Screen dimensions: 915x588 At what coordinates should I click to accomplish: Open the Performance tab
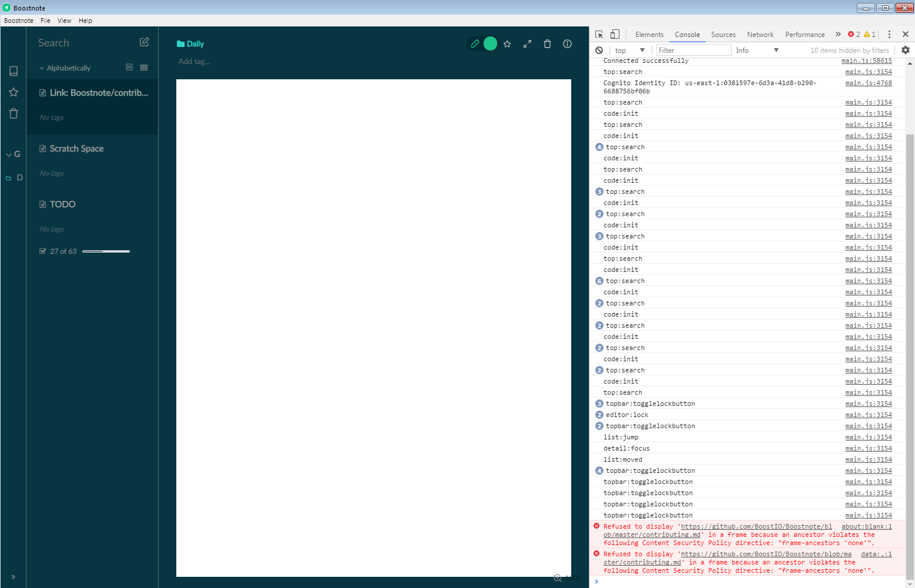click(x=805, y=35)
